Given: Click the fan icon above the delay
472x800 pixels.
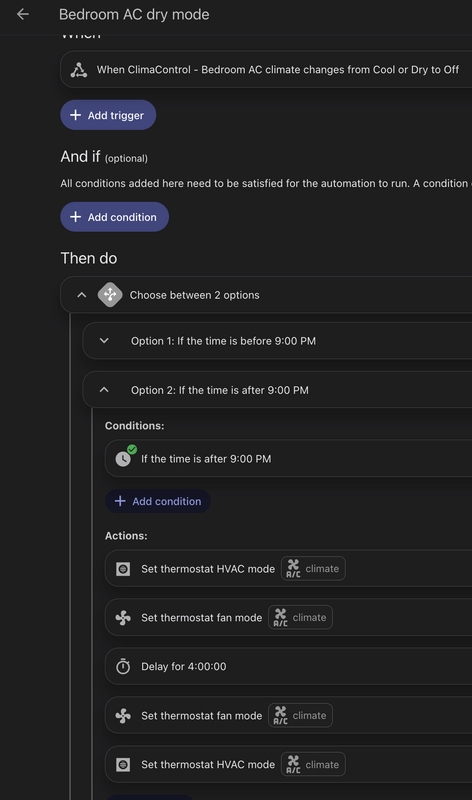Looking at the screenshot, I should (x=123, y=618).
